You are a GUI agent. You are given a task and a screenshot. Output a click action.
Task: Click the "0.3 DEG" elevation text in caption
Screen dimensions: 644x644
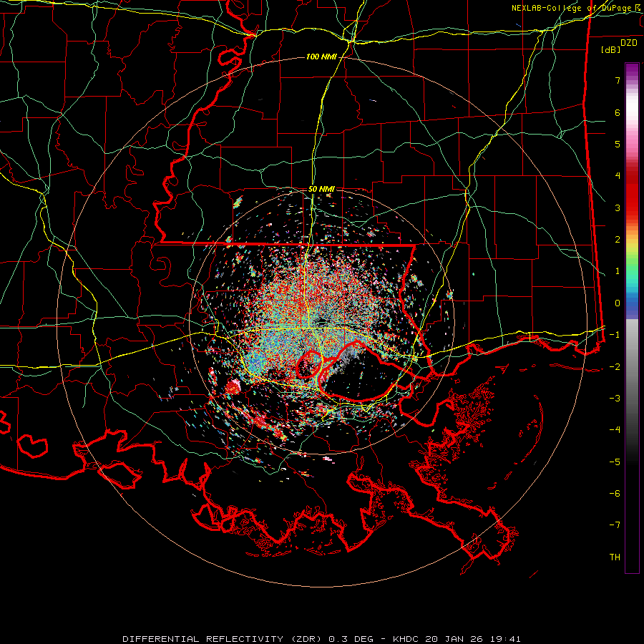click(351, 639)
